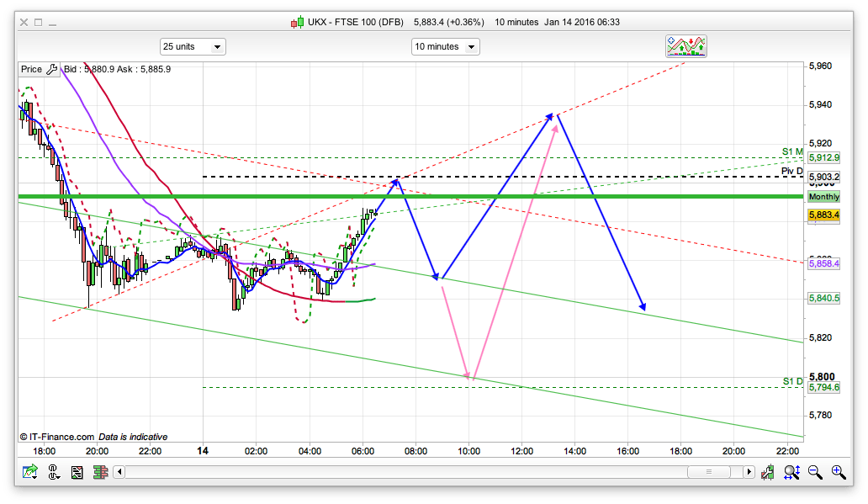Click the chart trading icon beside zoom tools
Viewport: 868px width, 504px height.
tap(767, 473)
